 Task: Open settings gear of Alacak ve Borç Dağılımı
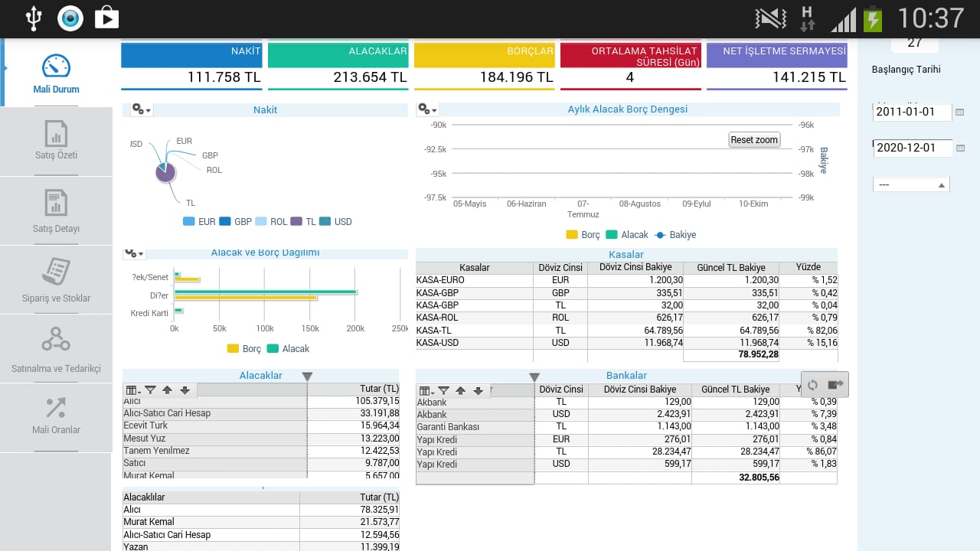point(134,253)
